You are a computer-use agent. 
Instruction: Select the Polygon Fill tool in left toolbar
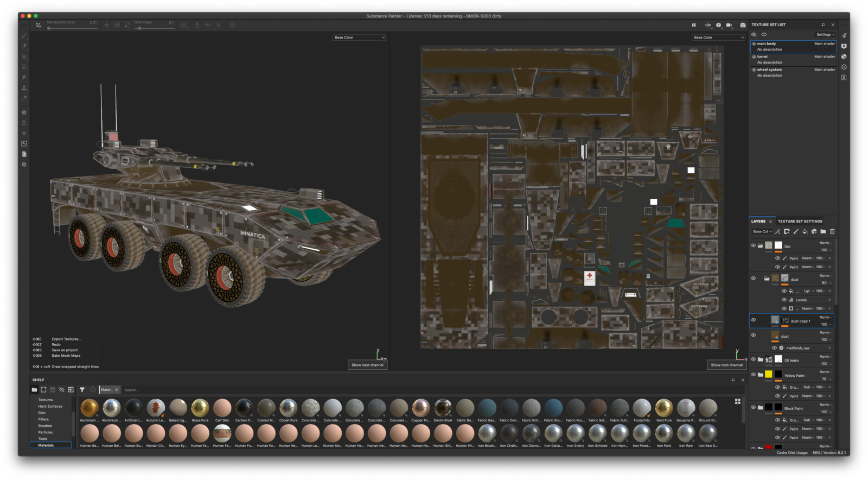pos(24,67)
